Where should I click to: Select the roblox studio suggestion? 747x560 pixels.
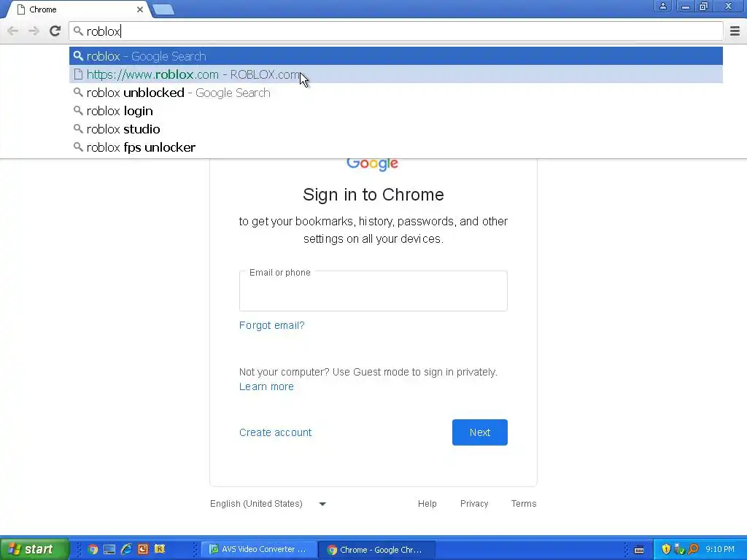tap(396, 128)
